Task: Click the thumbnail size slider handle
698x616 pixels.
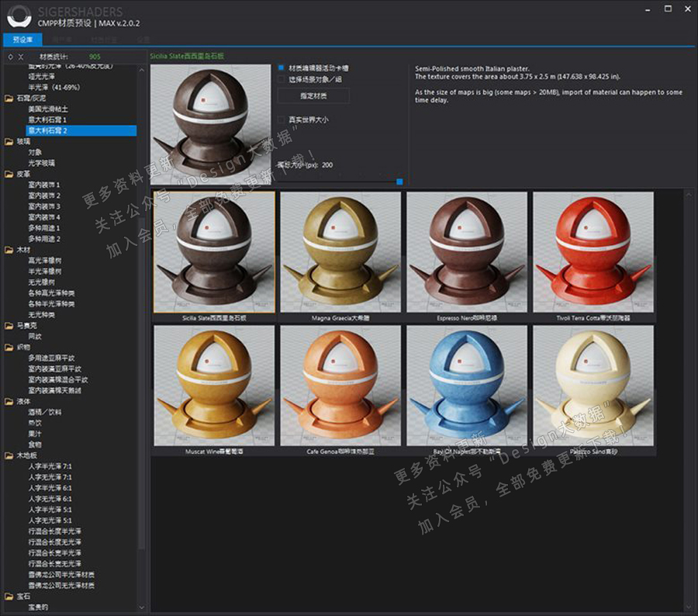Action: coord(399,182)
